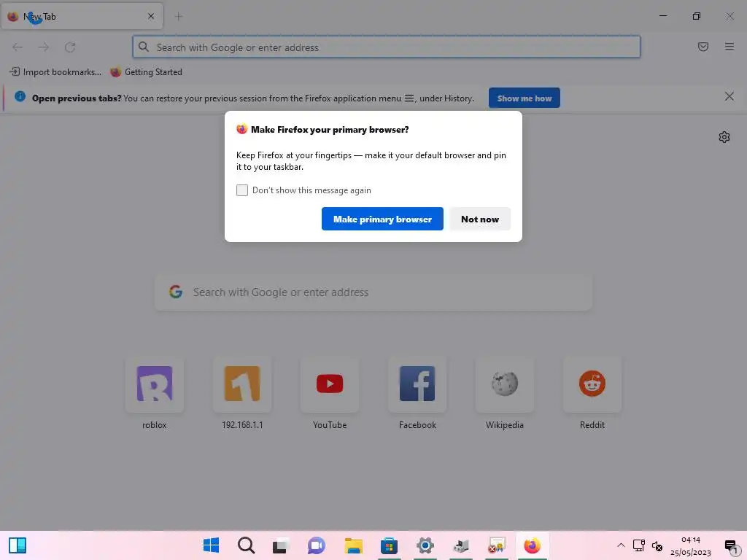This screenshot has width=747, height=560.
Task: Dismiss the Open previous tabs notification bar
Action: [x=729, y=97]
